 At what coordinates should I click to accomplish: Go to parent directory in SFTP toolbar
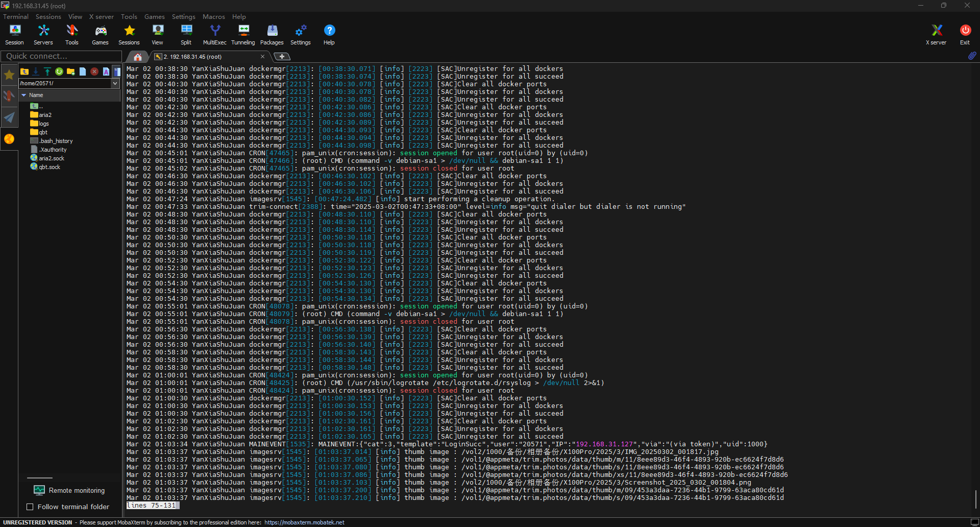(x=24, y=71)
